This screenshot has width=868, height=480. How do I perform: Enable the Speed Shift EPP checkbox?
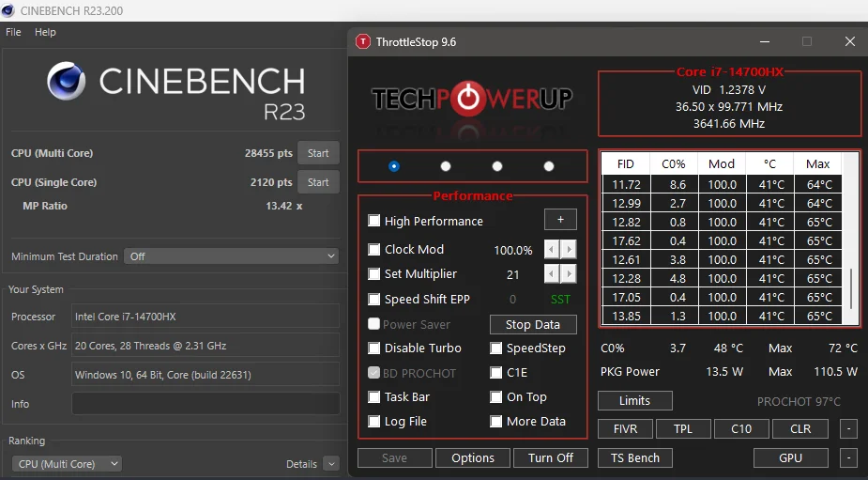374,300
